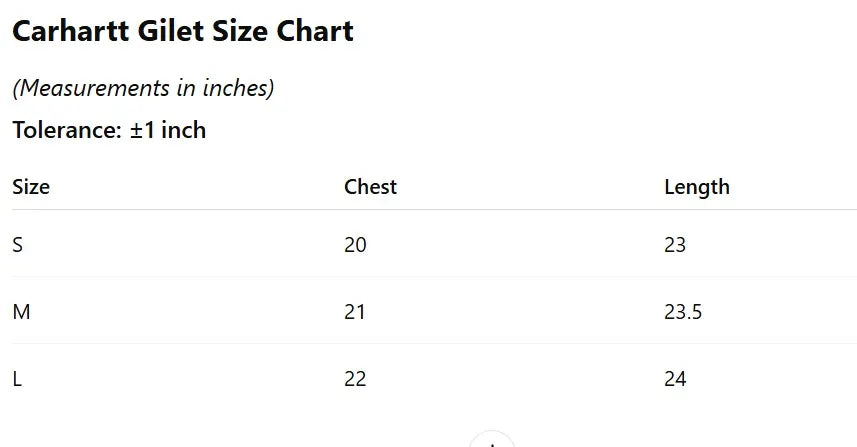Click the bold "Tolerance:" label
This screenshot has height=447, width=857.
pyautogui.click(x=67, y=130)
